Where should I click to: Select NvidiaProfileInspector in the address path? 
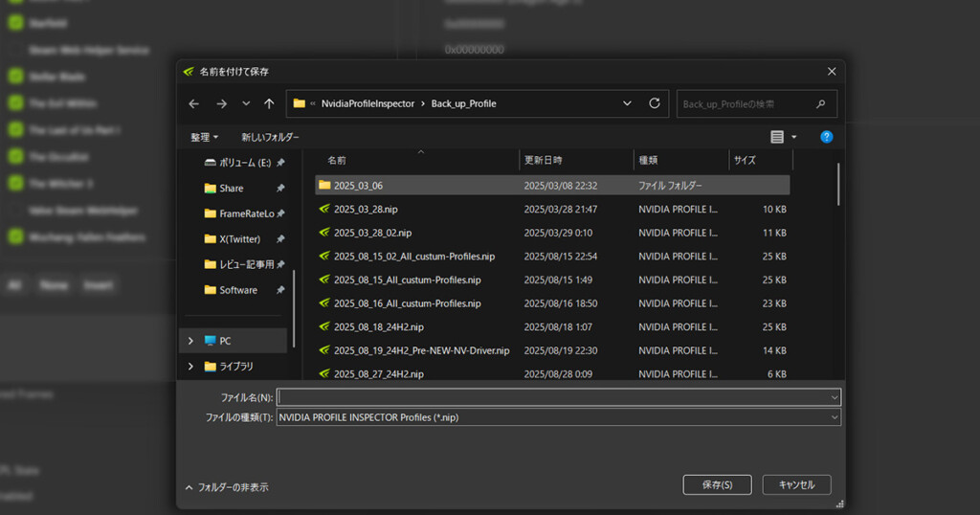[367, 103]
